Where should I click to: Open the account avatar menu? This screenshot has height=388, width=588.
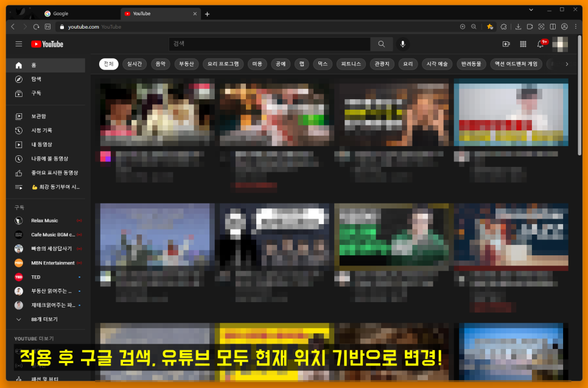pyautogui.click(x=560, y=44)
